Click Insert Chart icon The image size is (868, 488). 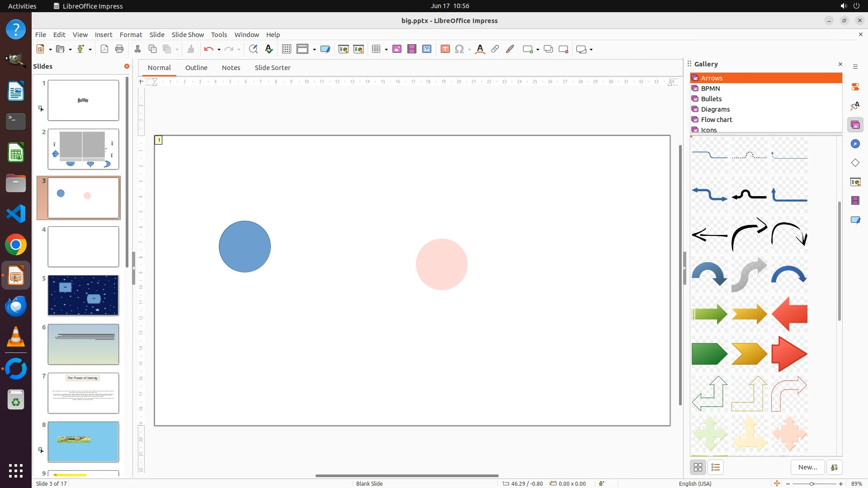click(427, 49)
